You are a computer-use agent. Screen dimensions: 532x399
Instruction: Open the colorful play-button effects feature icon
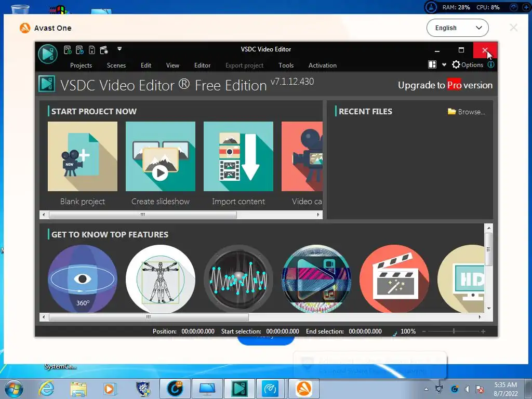[x=316, y=278]
